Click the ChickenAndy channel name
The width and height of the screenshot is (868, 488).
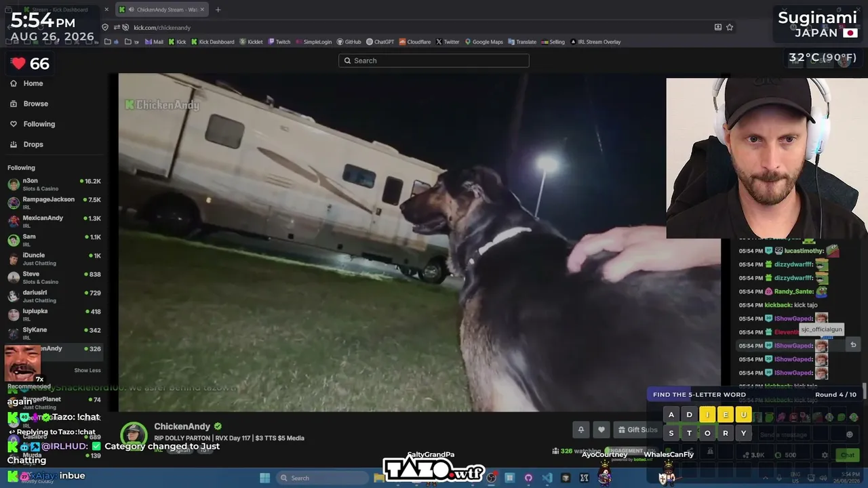[182, 426]
